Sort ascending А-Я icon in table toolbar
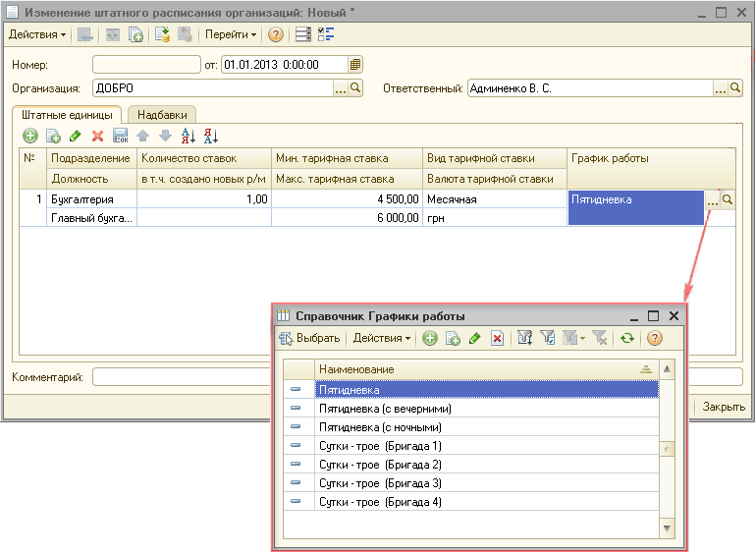Viewport: 756px width, 555px height. tap(189, 136)
